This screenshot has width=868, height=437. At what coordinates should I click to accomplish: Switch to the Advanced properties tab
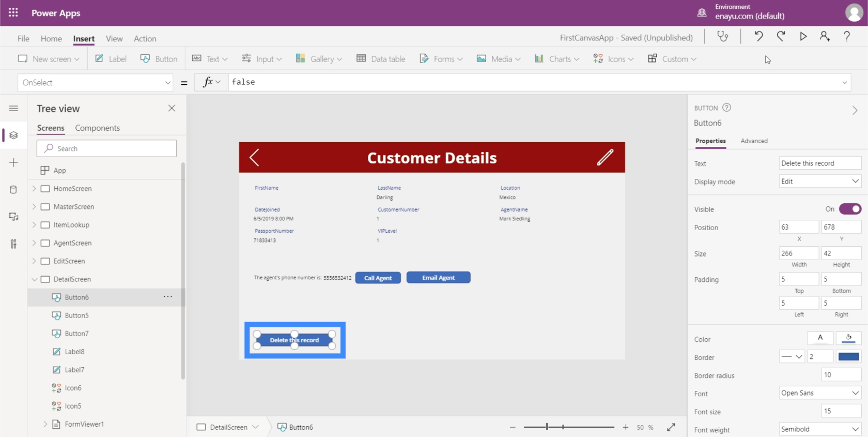coord(754,141)
